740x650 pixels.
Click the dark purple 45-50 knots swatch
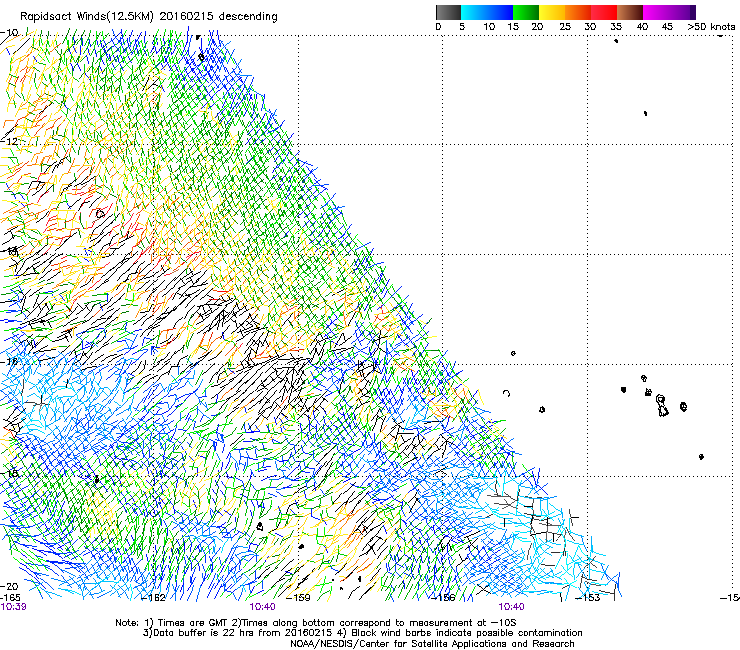682,12
